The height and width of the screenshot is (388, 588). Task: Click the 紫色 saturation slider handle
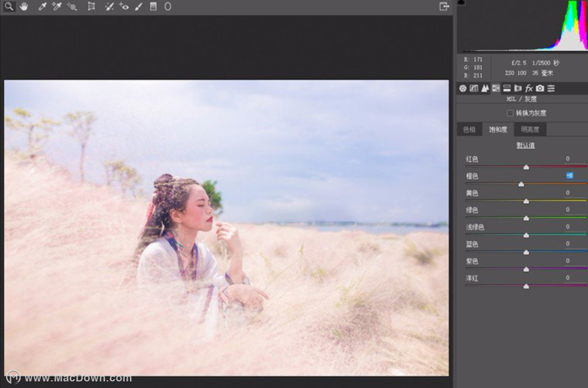(x=526, y=269)
